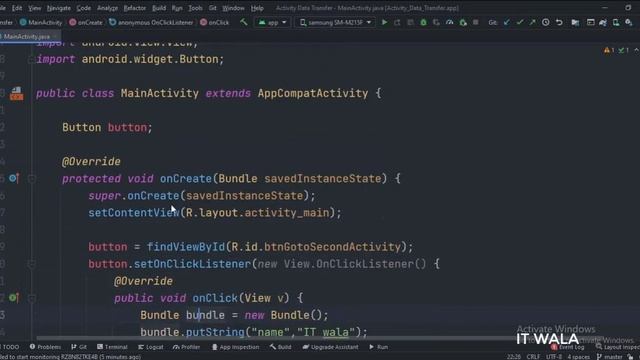This screenshot has width=640, height=360.
Task: Start debugging with the green bug icon
Action: click(x=423, y=22)
